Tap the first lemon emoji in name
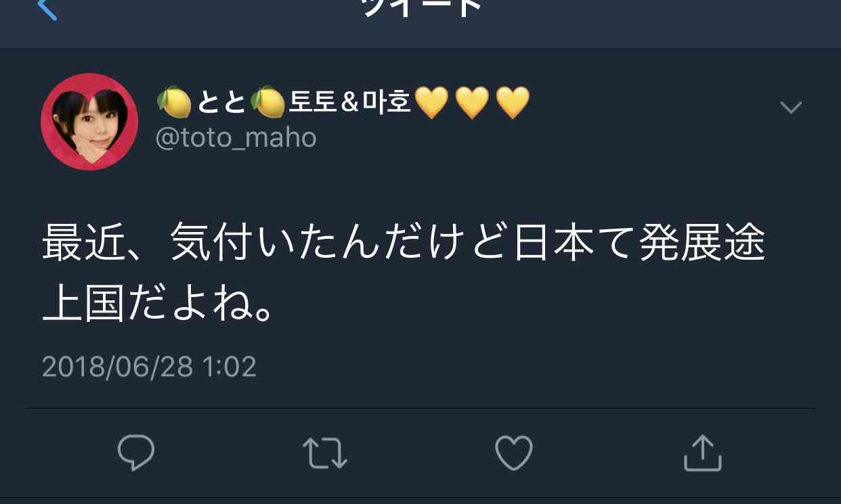The height and width of the screenshot is (504, 841). (175, 102)
